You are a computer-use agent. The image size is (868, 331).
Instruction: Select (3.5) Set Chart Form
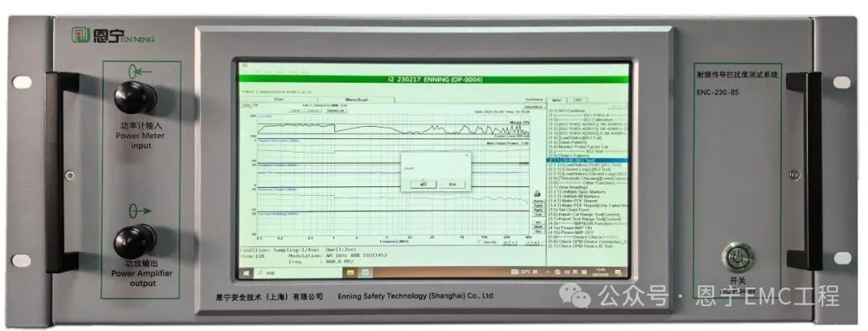(x=570, y=210)
